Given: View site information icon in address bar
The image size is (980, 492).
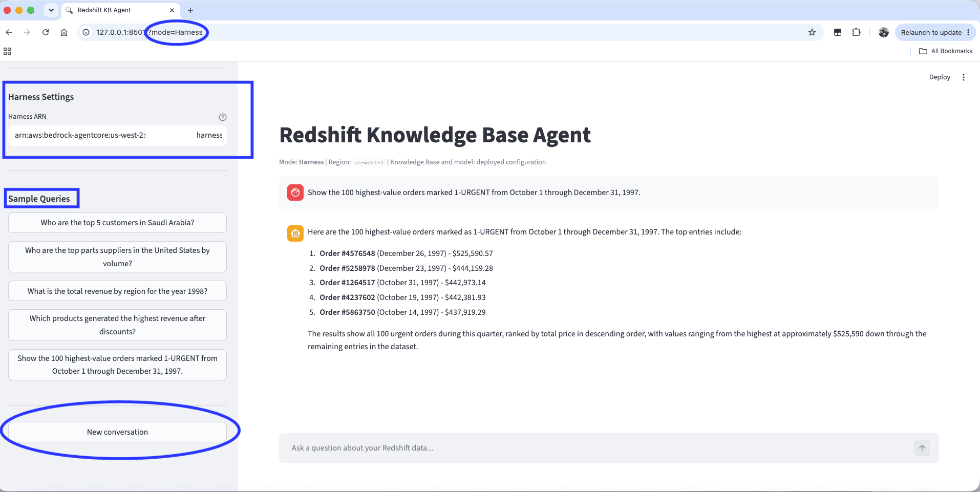Looking at the screenshot, I should pyautogui.click(x=86, y=32).
